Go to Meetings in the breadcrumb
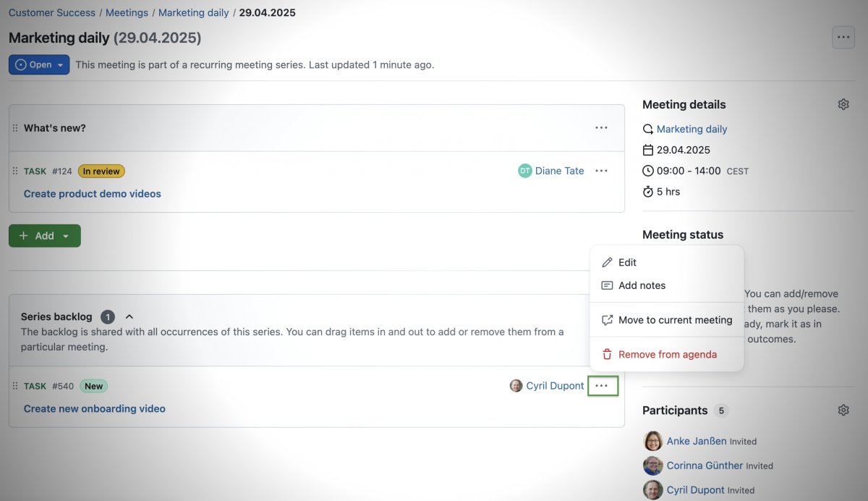This screenshot has height=501, width=868. coord(127,12)
